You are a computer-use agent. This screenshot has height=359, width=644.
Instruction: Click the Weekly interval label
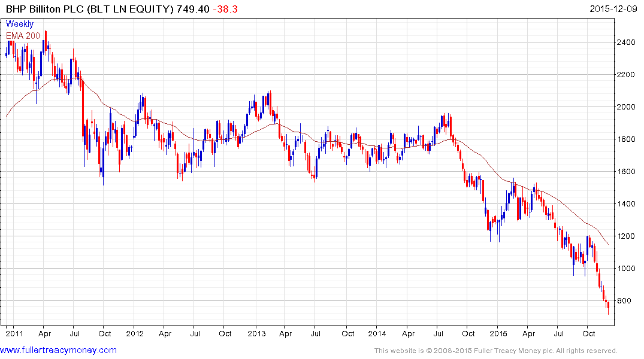[x=20, y=24]
